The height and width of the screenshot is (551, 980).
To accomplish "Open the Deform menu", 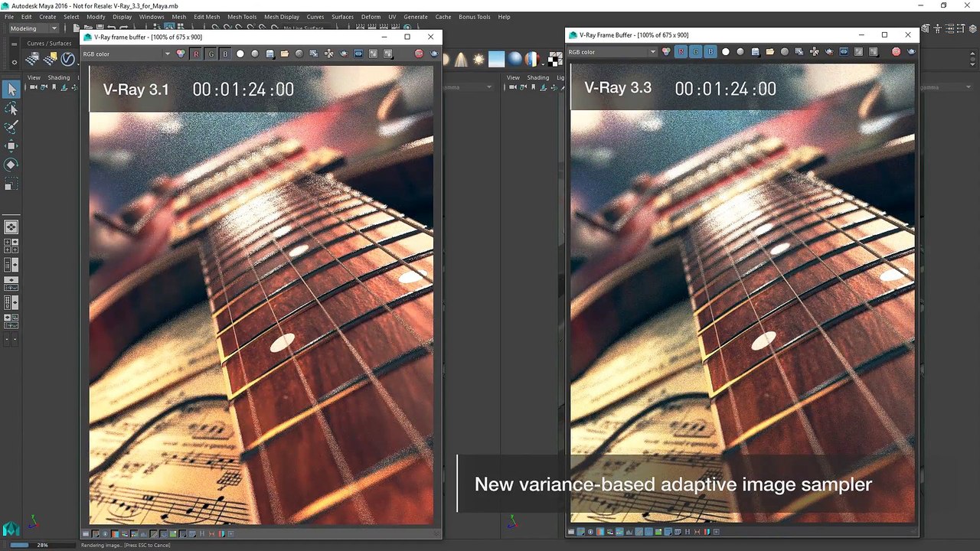I will 371,17.
